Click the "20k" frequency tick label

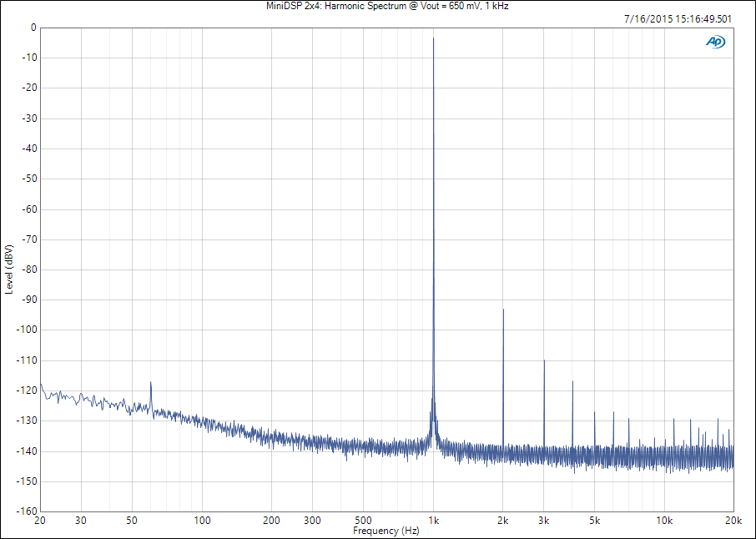pyautogui.click(x=733, y=521)
